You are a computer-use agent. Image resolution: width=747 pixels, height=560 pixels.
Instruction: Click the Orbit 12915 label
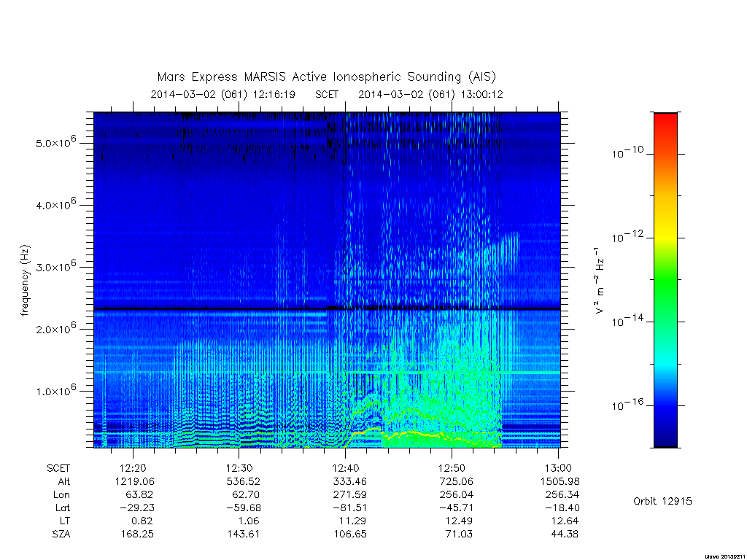662,501
